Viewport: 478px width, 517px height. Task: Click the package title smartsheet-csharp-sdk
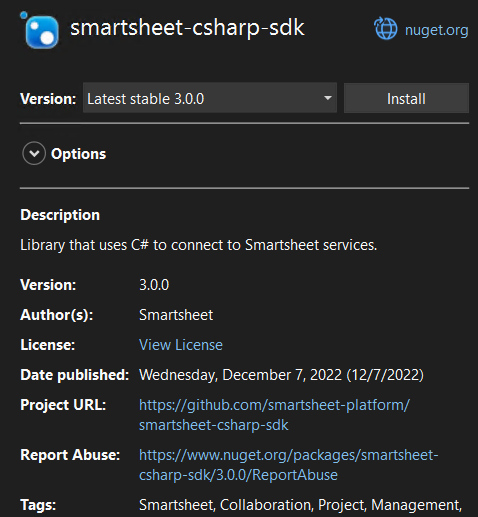click(x=187, y=28)
